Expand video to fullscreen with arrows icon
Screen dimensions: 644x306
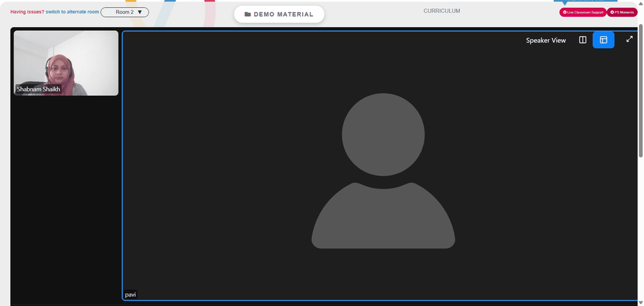pyautogui.click(x=629, y=39)
